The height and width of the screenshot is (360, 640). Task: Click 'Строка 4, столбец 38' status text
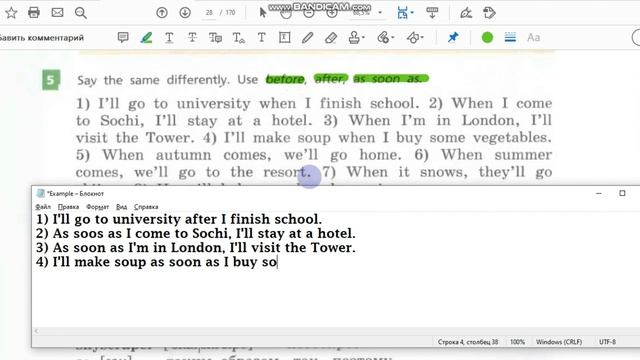pyautogui.click(x=468, y=342)
